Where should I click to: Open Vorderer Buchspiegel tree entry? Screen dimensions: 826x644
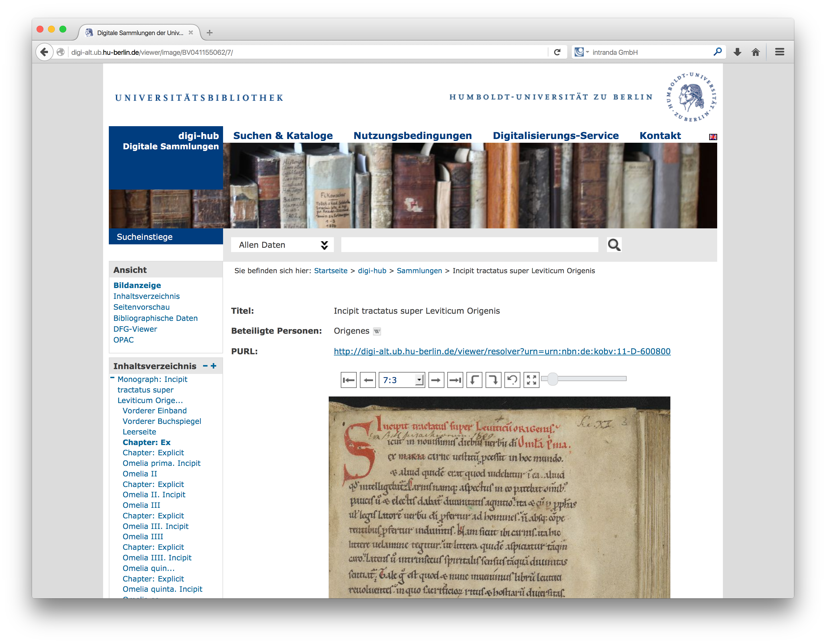[x=161, y=421]
